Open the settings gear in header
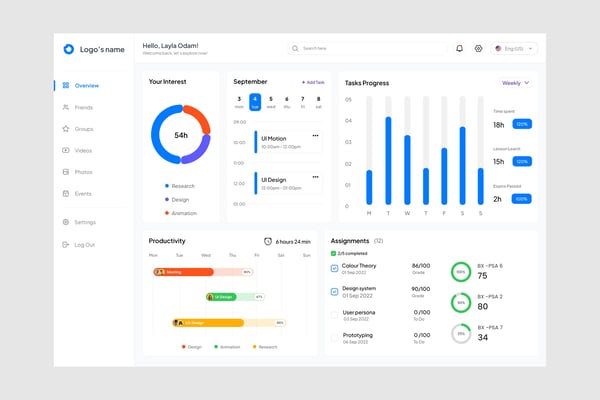Image resolution: width=600 pixels, height=400 pixels. pos(478,48)
